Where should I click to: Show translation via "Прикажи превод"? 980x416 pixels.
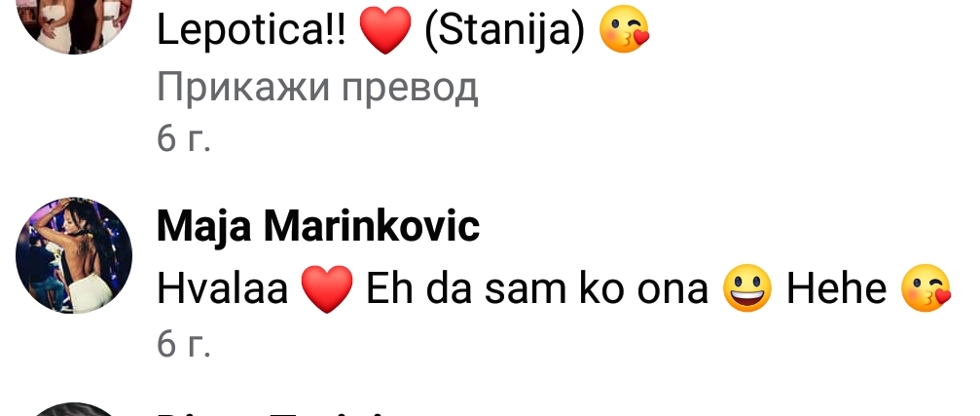tap(317, 89)
